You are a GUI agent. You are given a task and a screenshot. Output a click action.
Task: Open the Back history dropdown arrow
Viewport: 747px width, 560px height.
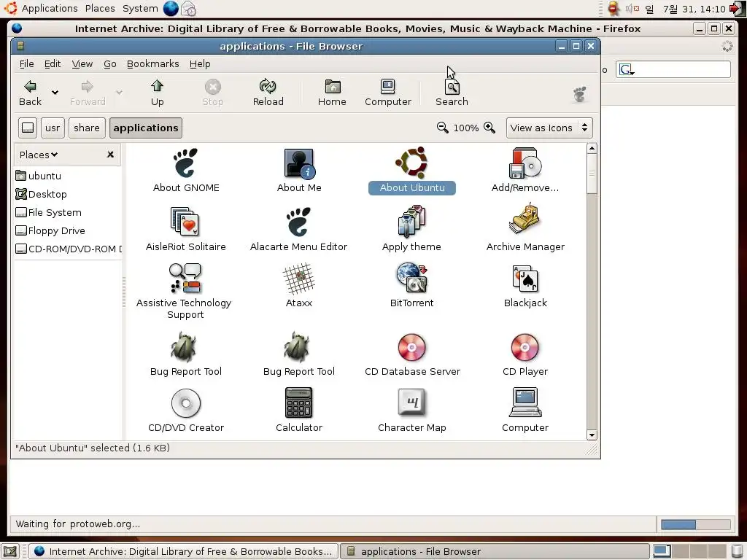click(x=55, y=93)
